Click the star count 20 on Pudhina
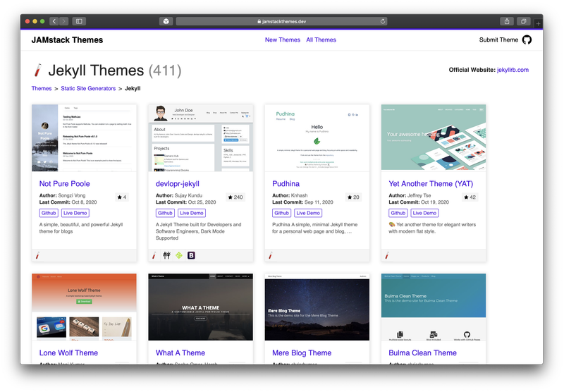 353,197
